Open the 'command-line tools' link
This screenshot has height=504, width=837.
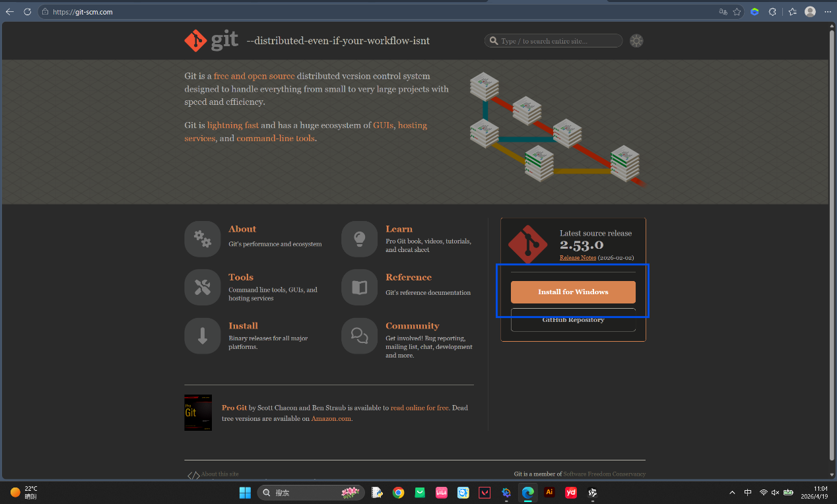pyautogui.click(x=276, y=139)
